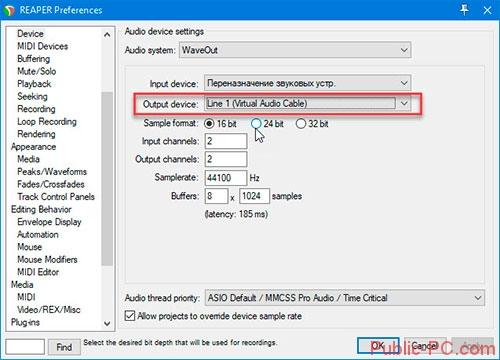The width and height of the screenshot is (500, 360).
Task: Select the 32 bit sample format
Action: click(x=312, y=124)
